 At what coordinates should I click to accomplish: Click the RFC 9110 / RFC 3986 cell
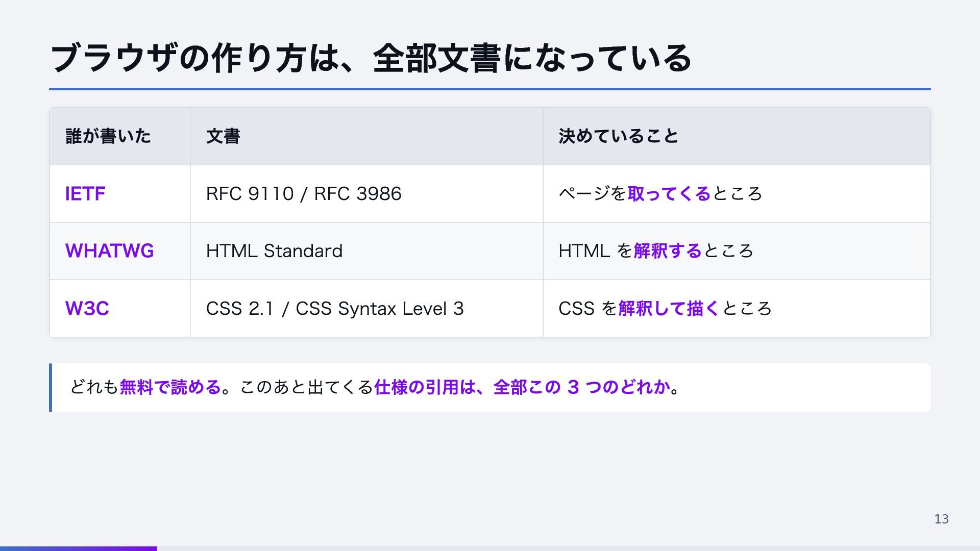pos(366,194)
